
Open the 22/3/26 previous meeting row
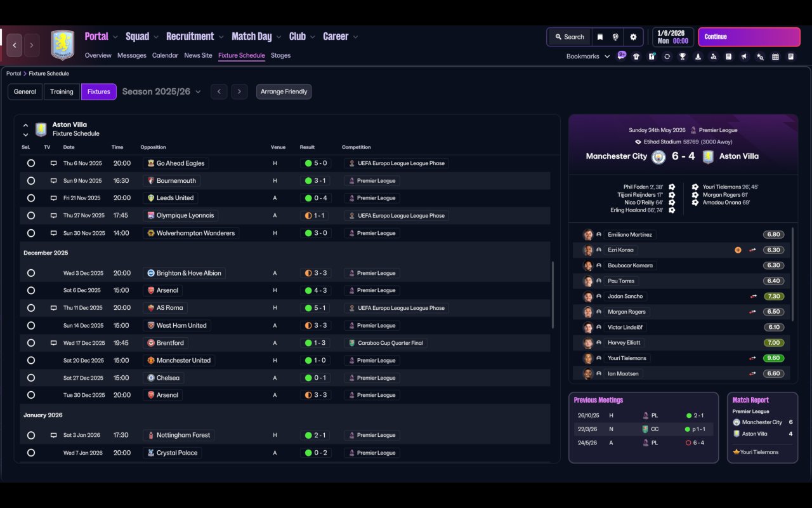(643, 429)
